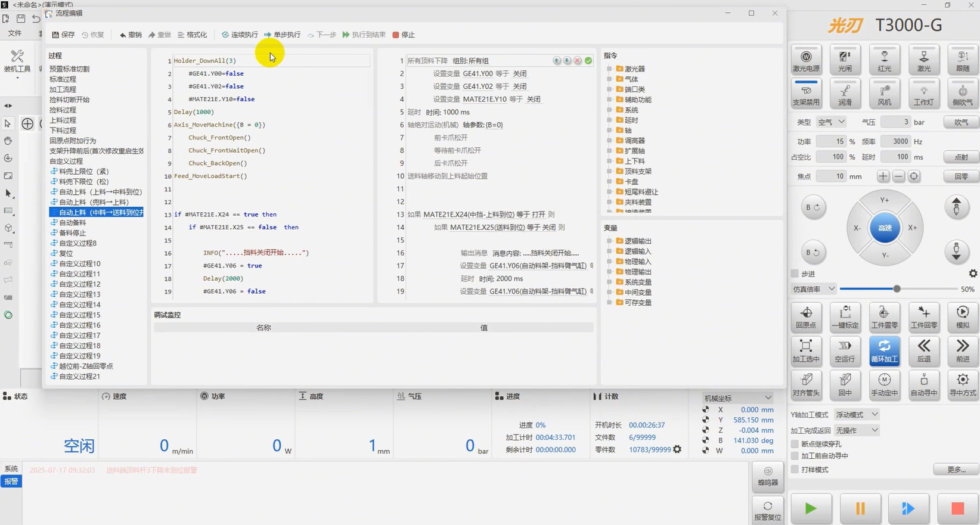Expand the 激光器 folder in 指令 tree
The image size is (980, 525).
(609, 69)
